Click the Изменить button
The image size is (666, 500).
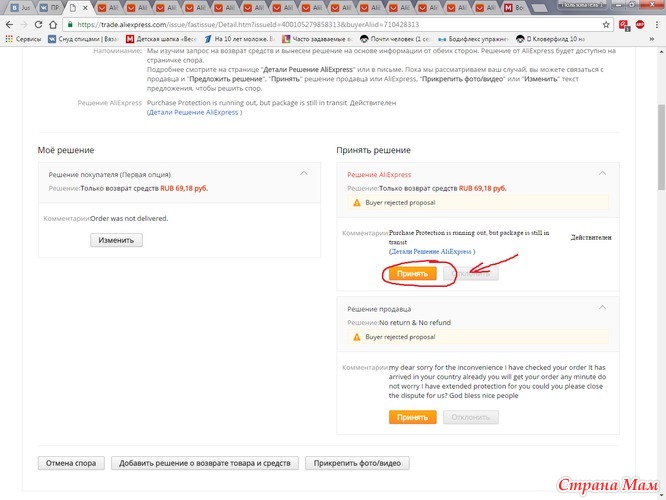[116, 240]
